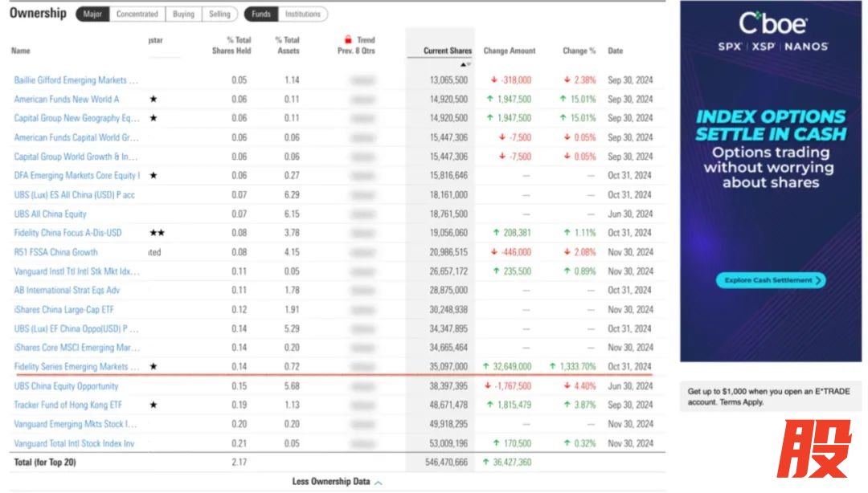The image size is (868, 493).
Task: Sort by the Change Amount column header
Action: point(509,51)
